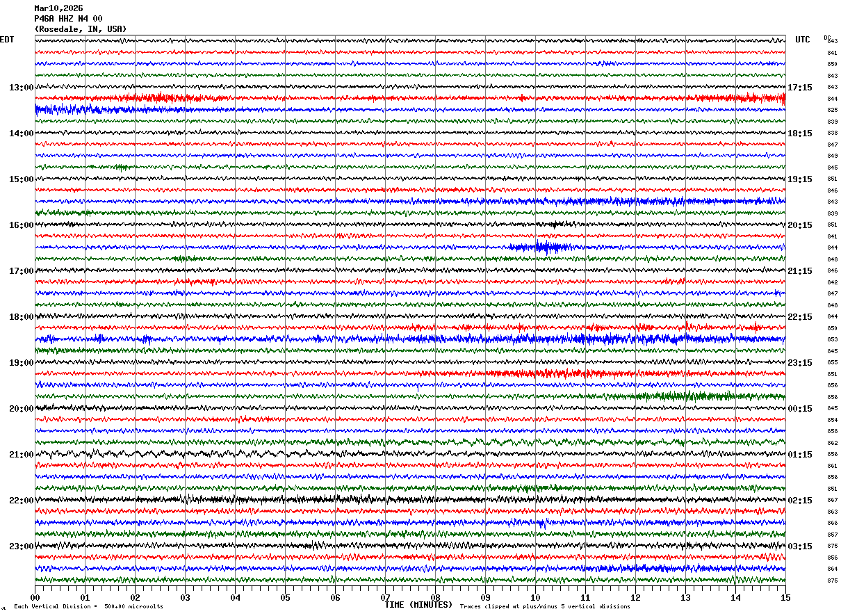The height and width of the screenshot is (616, 841).
Task: Click the "17:00" EDT time label
Action: [22, 271]
